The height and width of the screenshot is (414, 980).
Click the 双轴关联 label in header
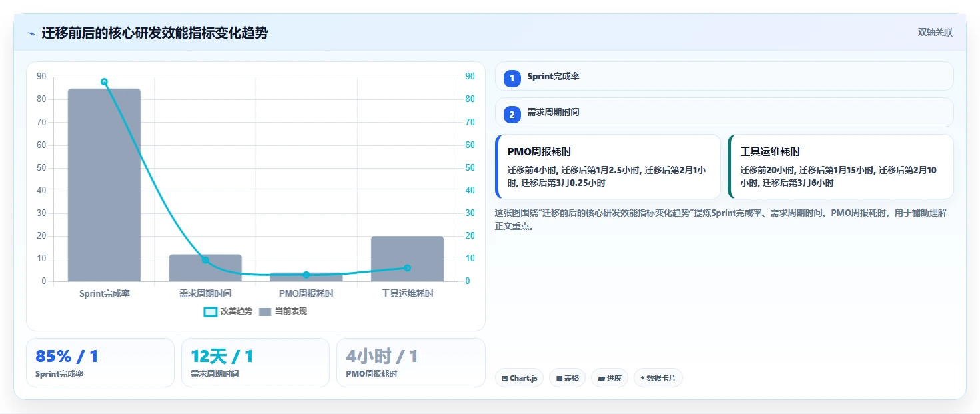(935, 33)
